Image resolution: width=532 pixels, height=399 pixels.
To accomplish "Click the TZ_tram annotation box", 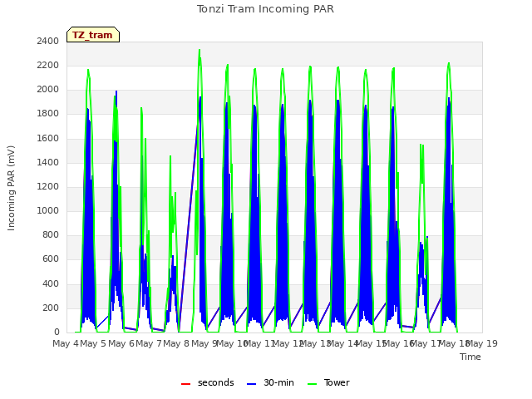I will pyautogui.click(x=93, y=35).
